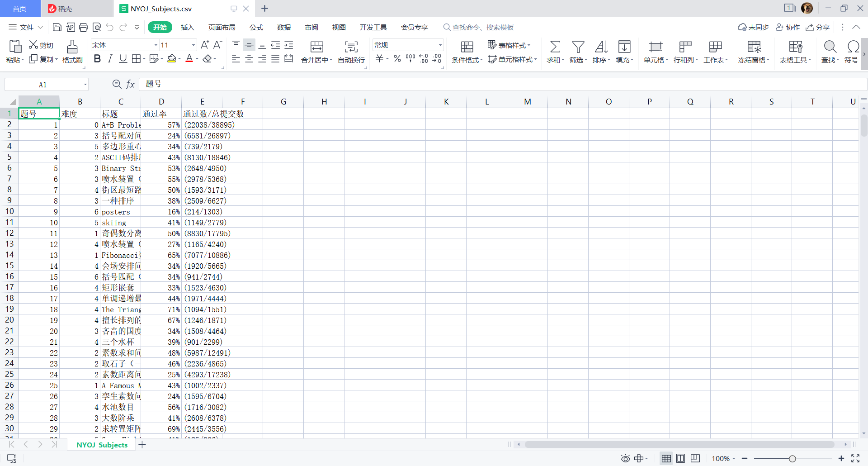
Task: Open the font name dropdown (宋体)
Action: [156, 45]
